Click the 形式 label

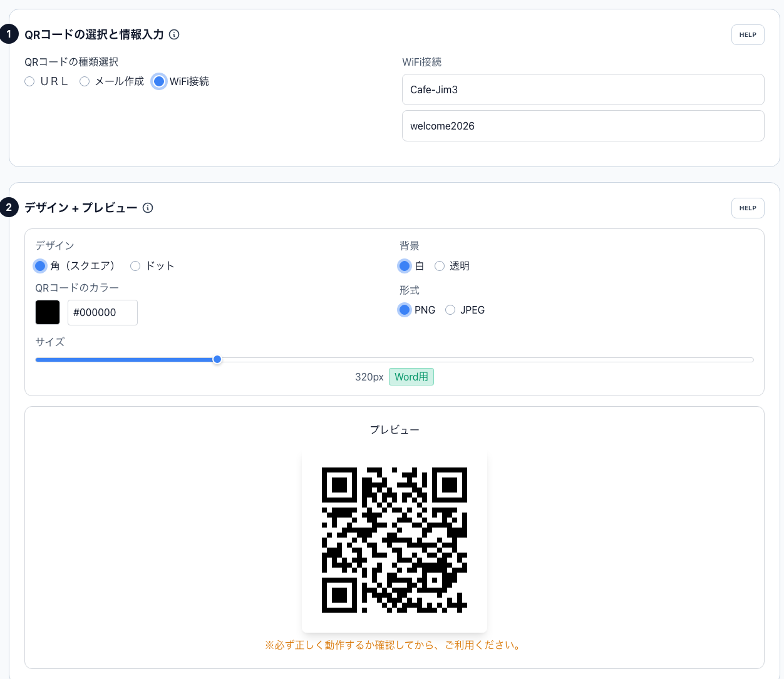point(410,290)
